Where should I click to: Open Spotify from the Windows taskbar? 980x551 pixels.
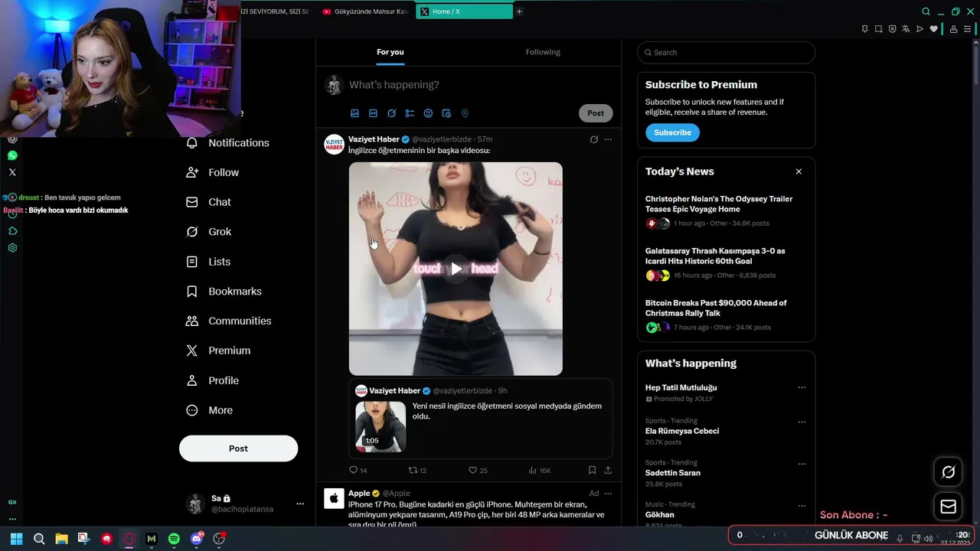(x=174, y=539)
